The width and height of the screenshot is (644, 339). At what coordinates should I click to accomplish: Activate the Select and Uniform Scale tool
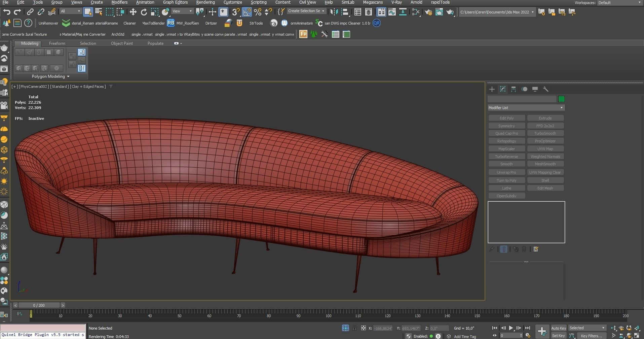coord(155,12)
